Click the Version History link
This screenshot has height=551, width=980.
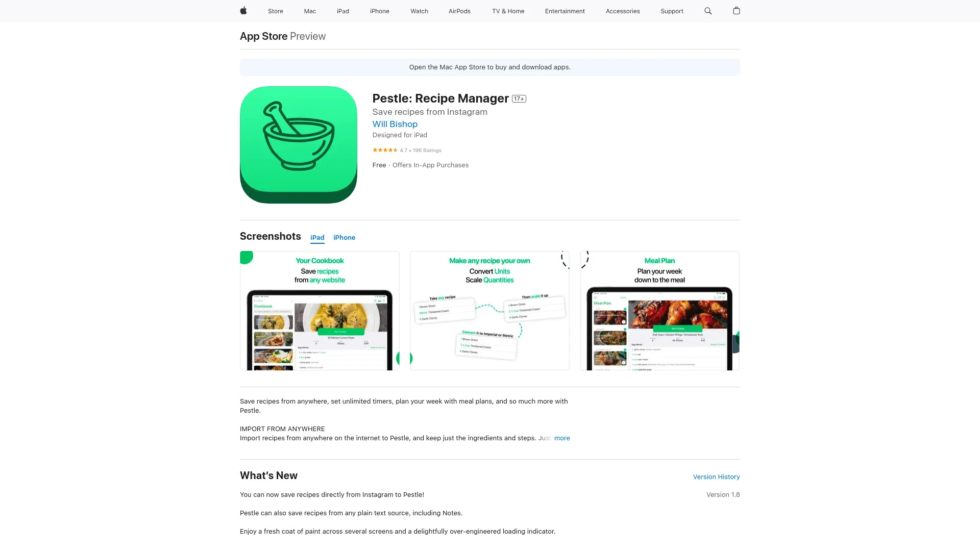pos(716,477)
